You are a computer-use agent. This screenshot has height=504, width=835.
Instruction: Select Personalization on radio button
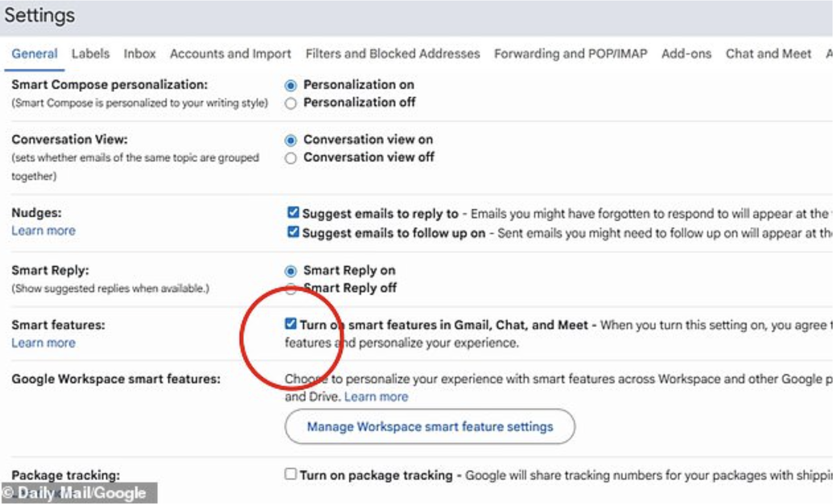point(291,85)
